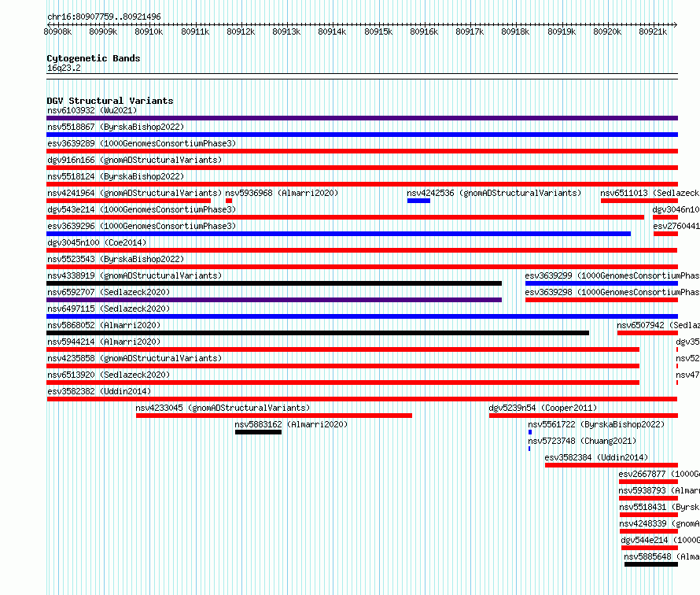Click the nsv6103932 (Wu2021) variant label
700x595 pixels.
(x=92, y=110)
